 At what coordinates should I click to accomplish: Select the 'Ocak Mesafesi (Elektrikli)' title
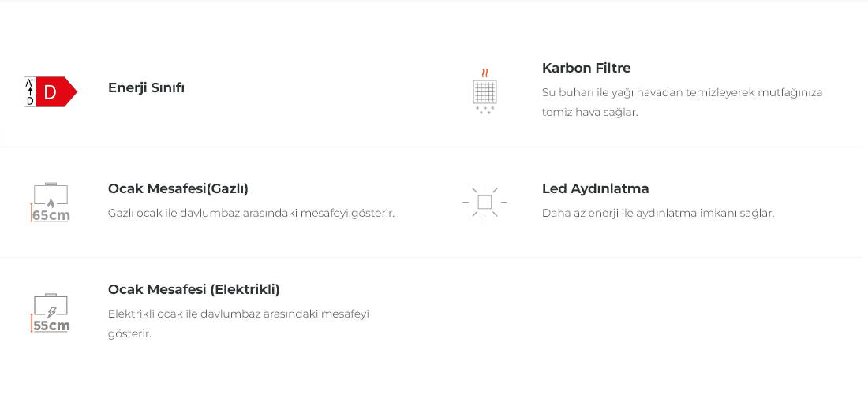tap(194, 289)
